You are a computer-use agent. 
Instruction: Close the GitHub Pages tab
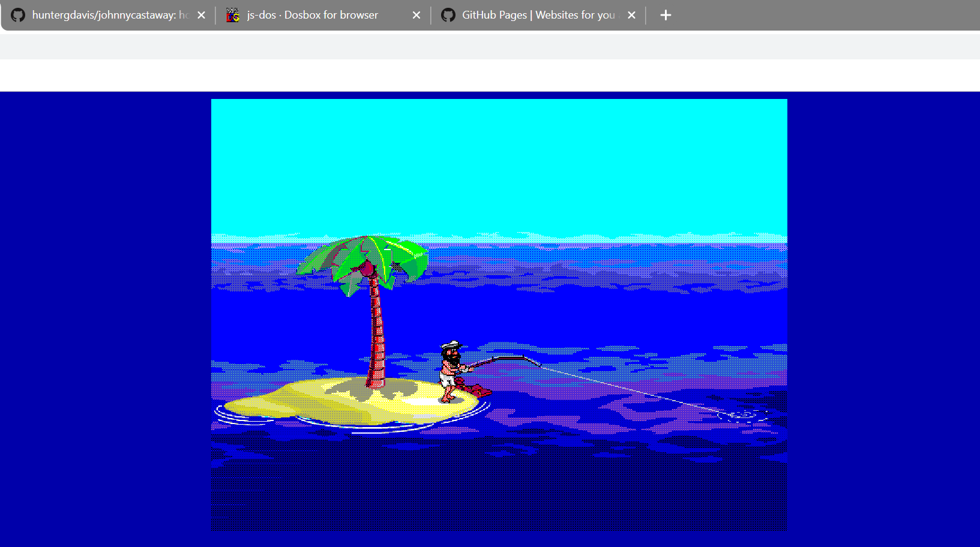(631, 15)
